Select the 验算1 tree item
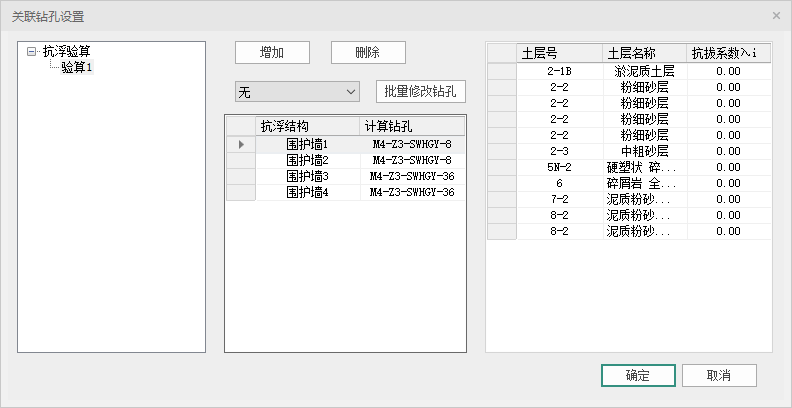This screenshot has width=792, height=408. coord(76,67)
